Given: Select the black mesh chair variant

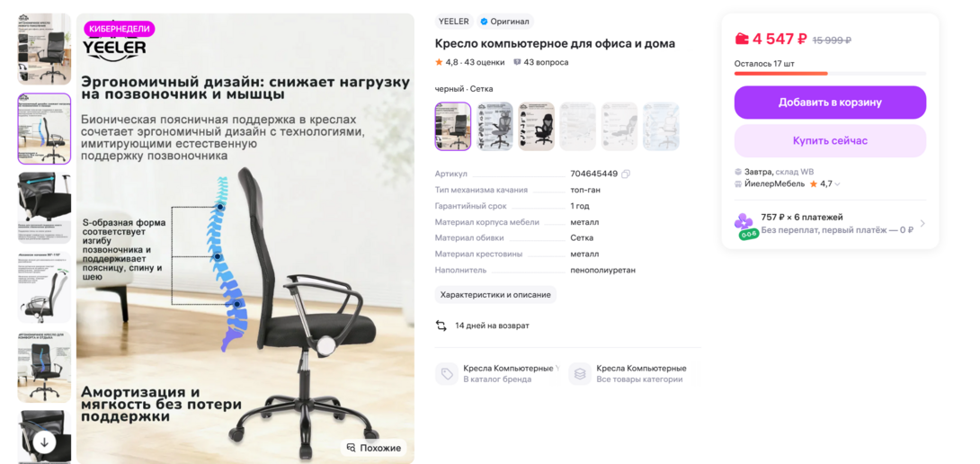Looking at the screenshot, I should pyautogui.click(x=453, y=126).
